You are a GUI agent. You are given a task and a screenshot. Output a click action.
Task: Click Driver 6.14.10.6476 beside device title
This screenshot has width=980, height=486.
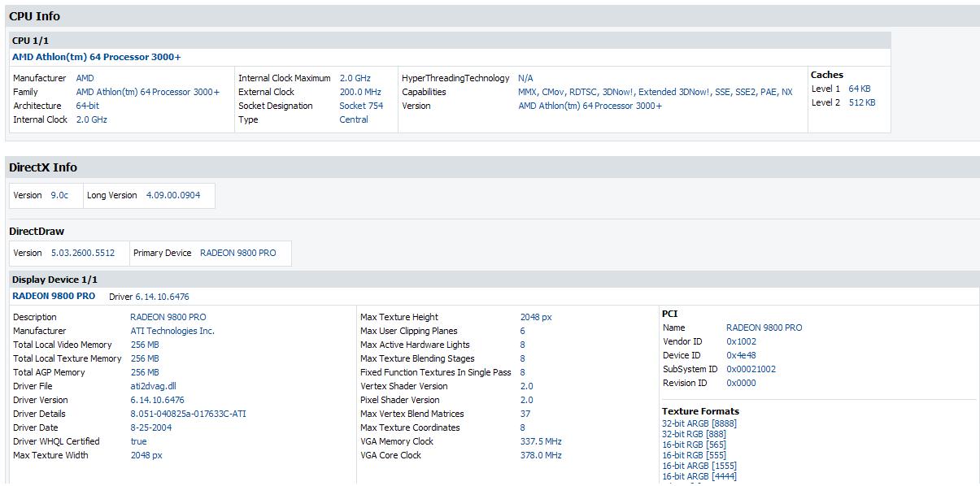tap(149, 297)
